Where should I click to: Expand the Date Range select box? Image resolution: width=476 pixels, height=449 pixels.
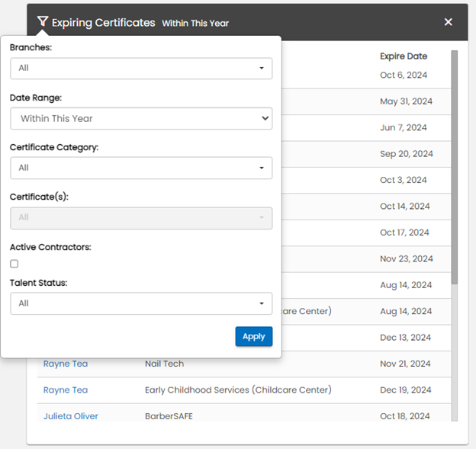point(141,118)
